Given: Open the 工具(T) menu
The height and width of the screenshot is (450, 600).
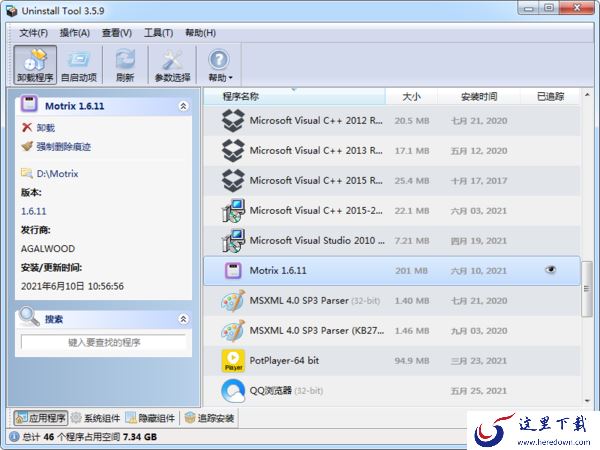Looking at the screenshot, I should (x=158, y=33).
